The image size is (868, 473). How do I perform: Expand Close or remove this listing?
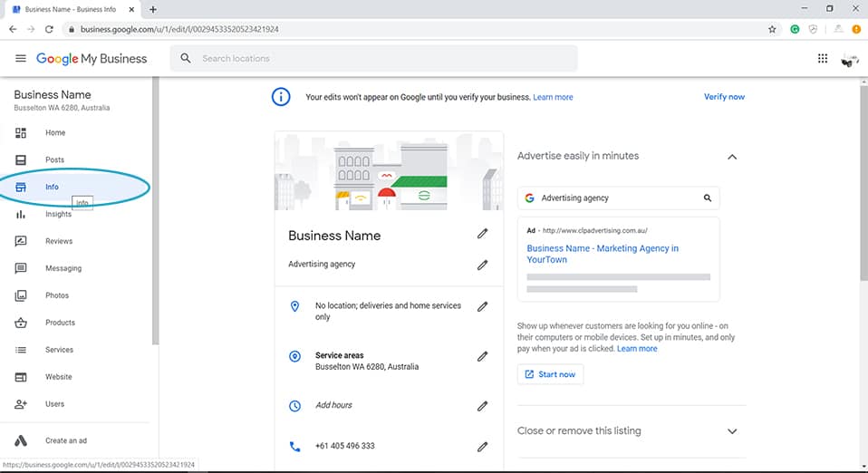tap(732, 431)
